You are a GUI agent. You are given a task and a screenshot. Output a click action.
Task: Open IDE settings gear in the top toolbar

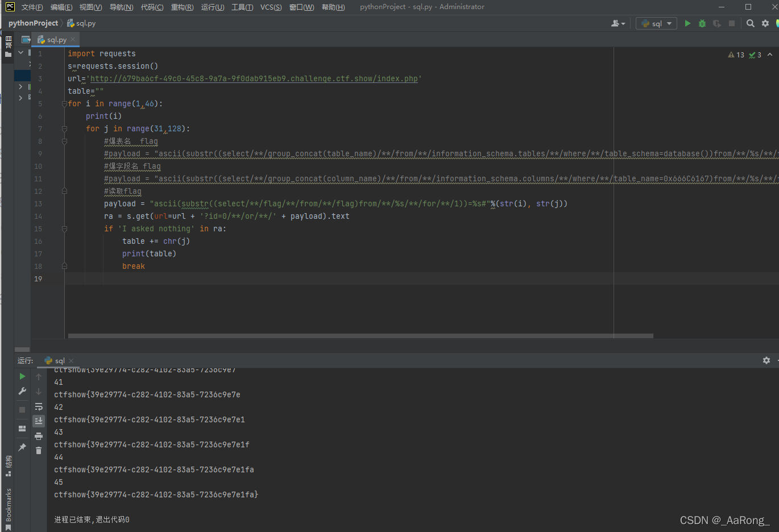click(x=765, y=23)
